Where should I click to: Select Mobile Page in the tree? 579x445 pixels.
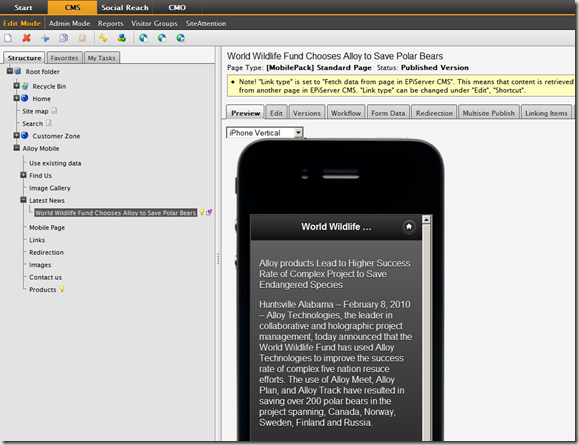47,227
